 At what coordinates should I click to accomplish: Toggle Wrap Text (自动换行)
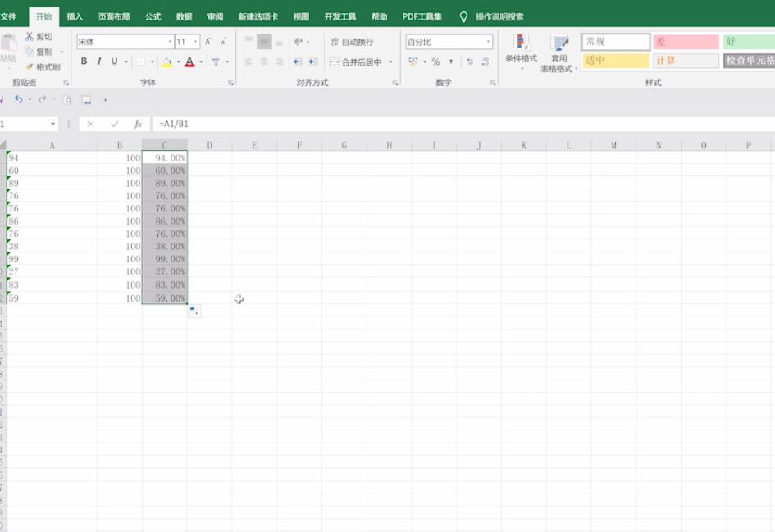coord(352,42)
